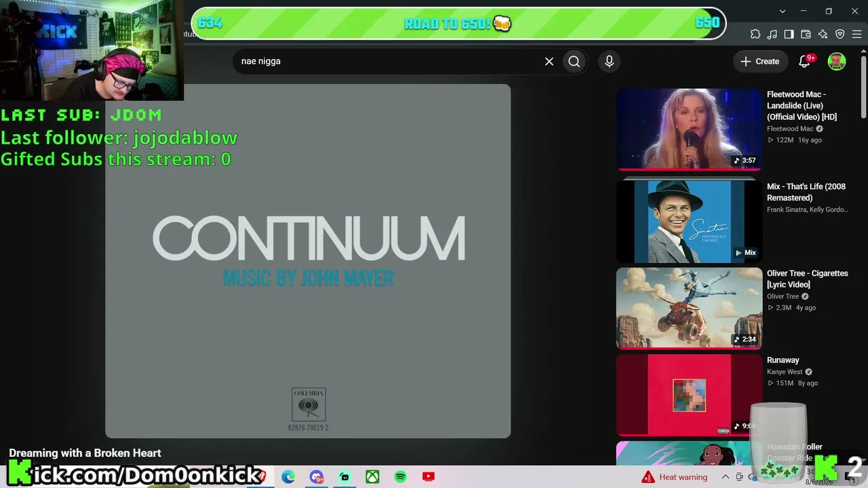The image size is (868, 488).
Task: Click the Continuum video player
Action: 308,261
